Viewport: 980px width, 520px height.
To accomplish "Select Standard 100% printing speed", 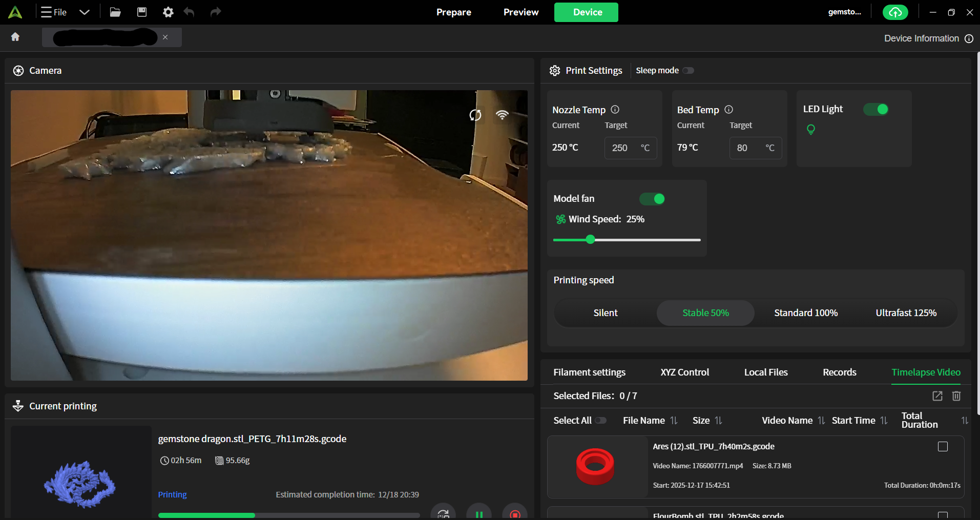I will coord(806,313).
